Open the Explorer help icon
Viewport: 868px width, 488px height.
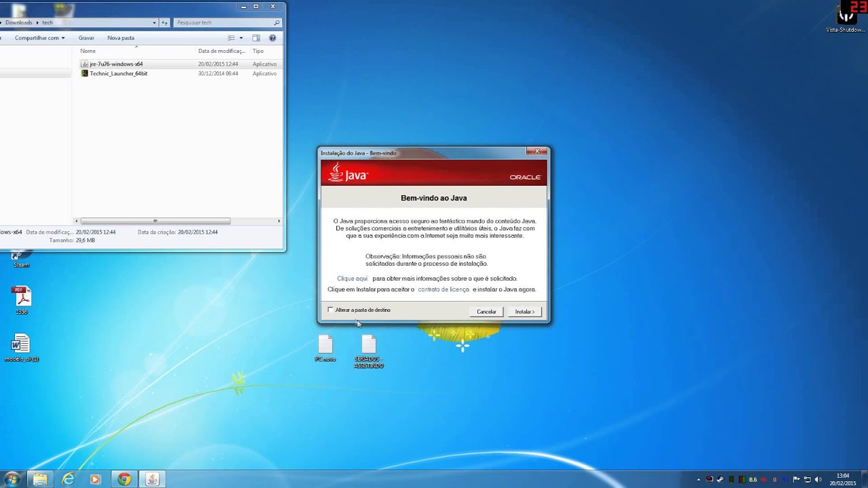point(273,38)
